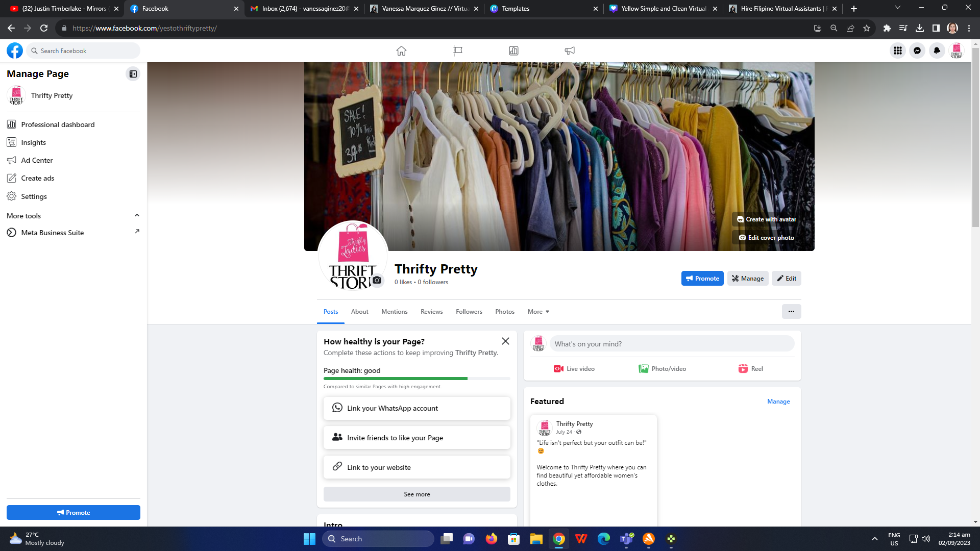Open Facebook home feed icon
Screen dimensions: 980x551
pos(401,51)
